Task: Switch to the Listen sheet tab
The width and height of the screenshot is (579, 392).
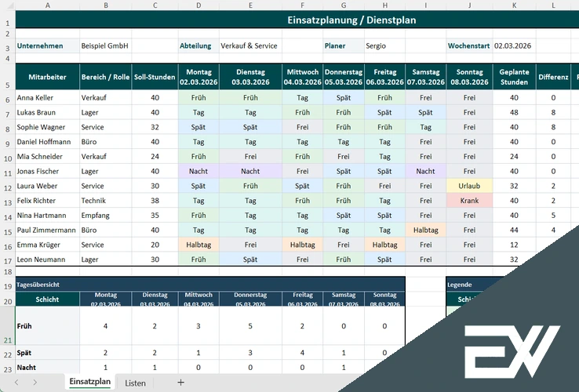Action: [x=135, y=383]
